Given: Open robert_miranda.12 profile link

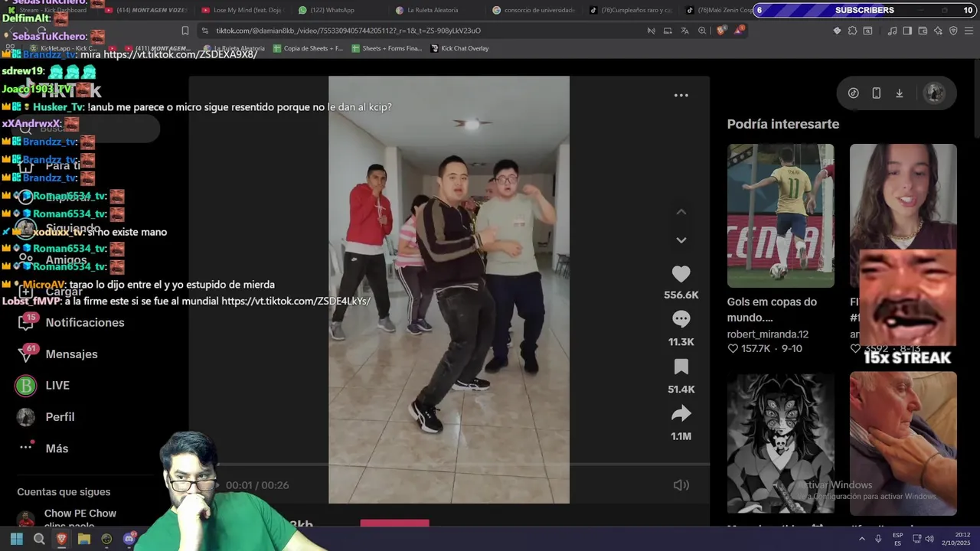Looking at the screenshot, I should click(768, 334).
